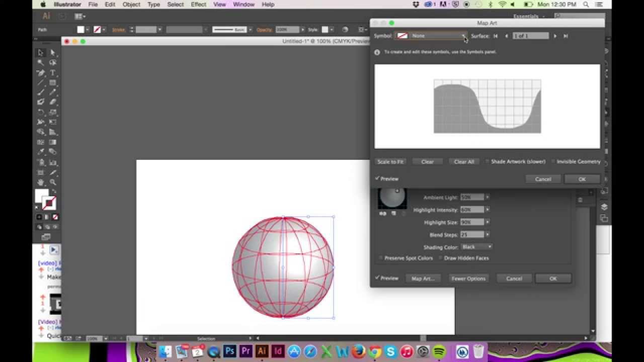Click the Fewer Options button

tap(468, 279)
